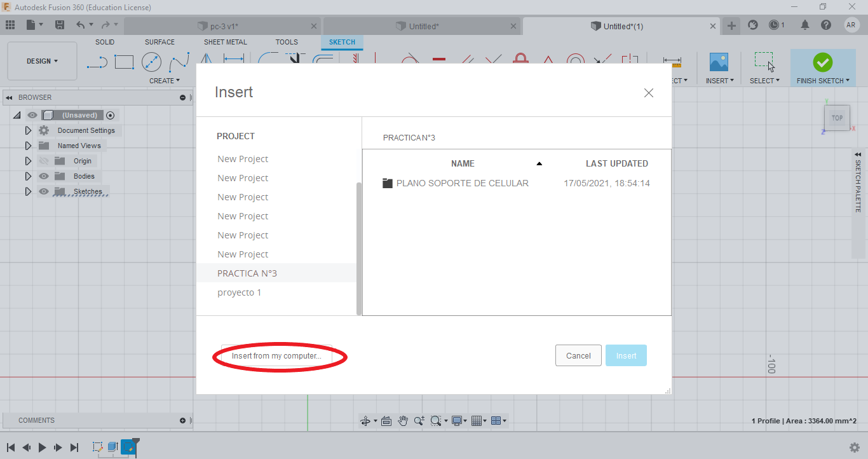Pick the Fit Point Spline tool
This screenshot has width=868, height=459.
point(179,62)
